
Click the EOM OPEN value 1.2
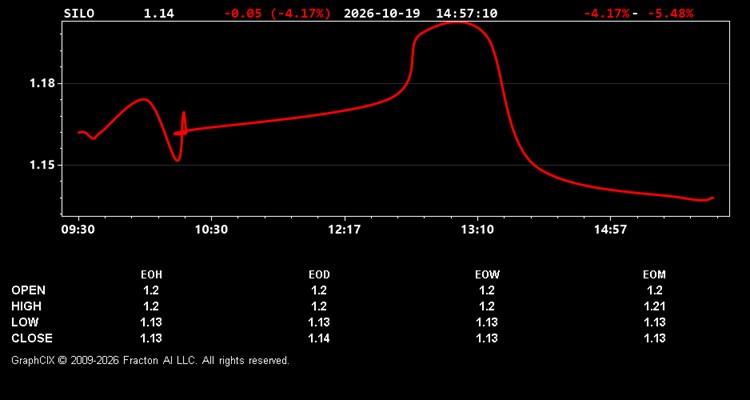coord(654,290)
